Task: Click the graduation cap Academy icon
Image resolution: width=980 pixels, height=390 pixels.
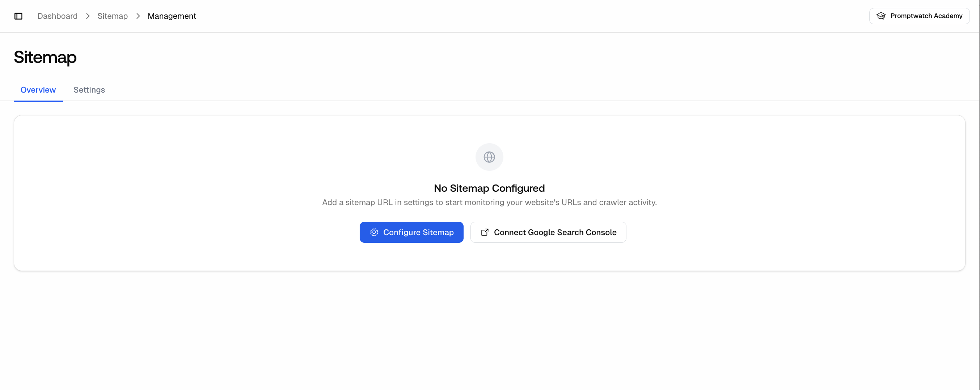Action: click(881, 16)
